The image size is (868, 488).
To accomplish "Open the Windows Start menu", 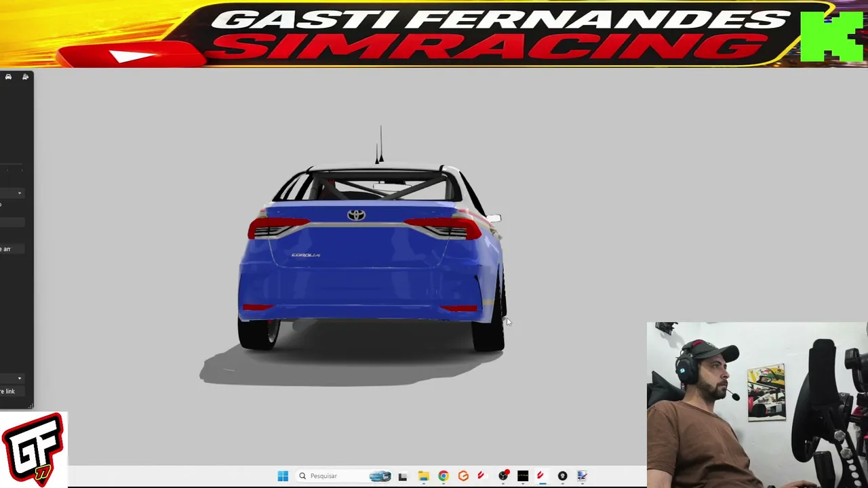I will [283, 476].
